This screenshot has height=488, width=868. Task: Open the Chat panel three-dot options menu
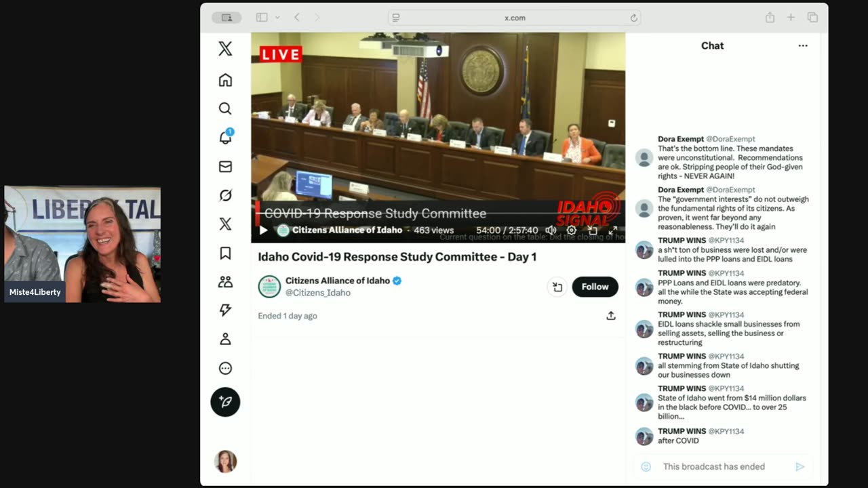803,45
